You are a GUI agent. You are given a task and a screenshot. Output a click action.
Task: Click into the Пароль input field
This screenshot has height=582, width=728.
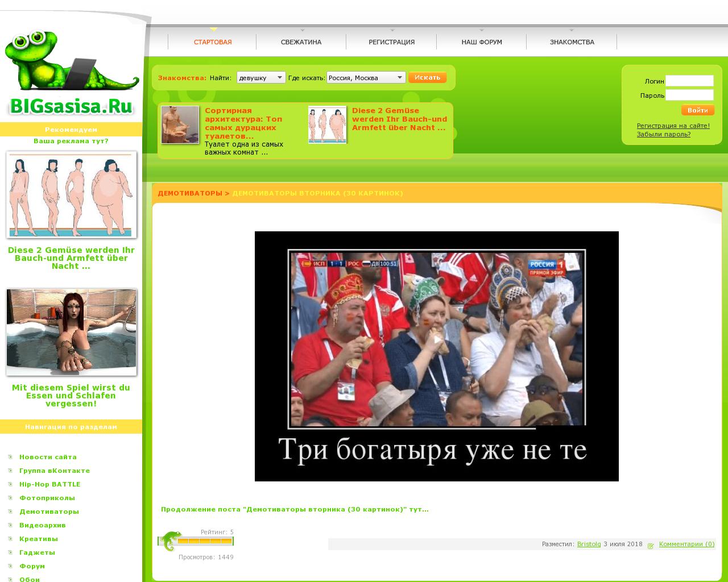689,95
